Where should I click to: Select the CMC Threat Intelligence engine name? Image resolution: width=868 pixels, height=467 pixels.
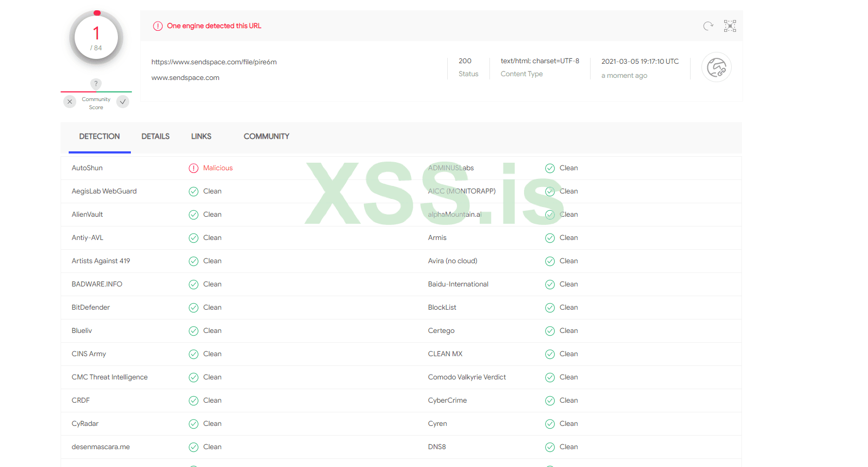click(110, 377)
